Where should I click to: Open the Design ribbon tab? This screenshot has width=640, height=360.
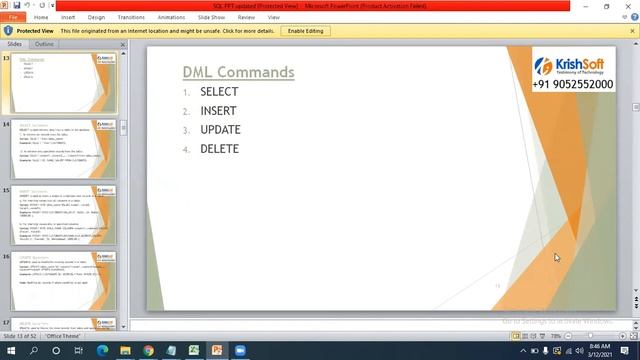point(96,17)
